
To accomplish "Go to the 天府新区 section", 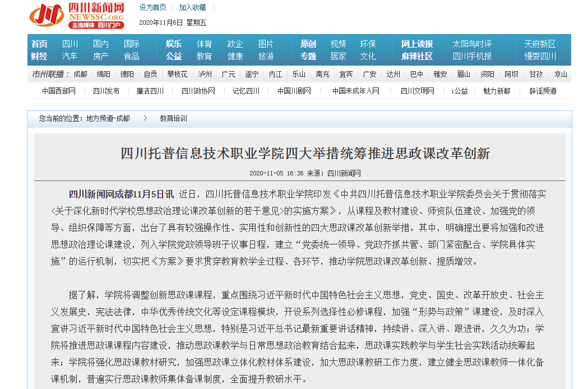I will click(x=540, y=44).
